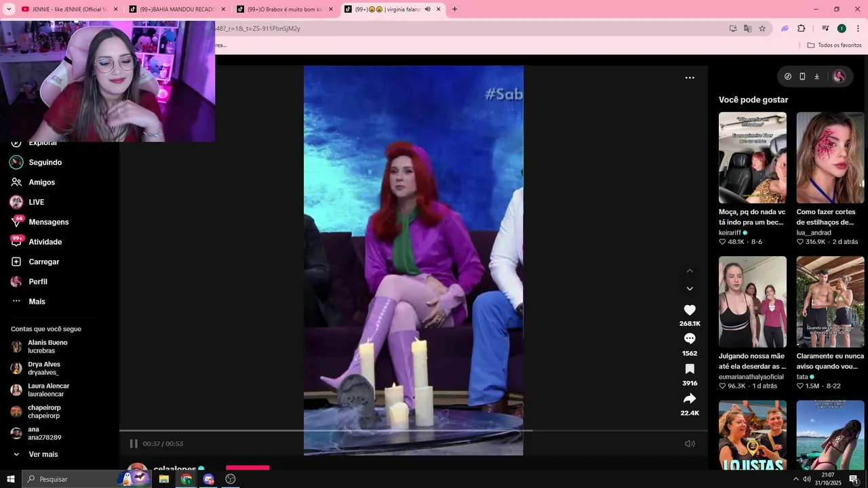Open a new browser tab
Image resolution: width=868 pixels, height=488 pixels.
[454, 9]
